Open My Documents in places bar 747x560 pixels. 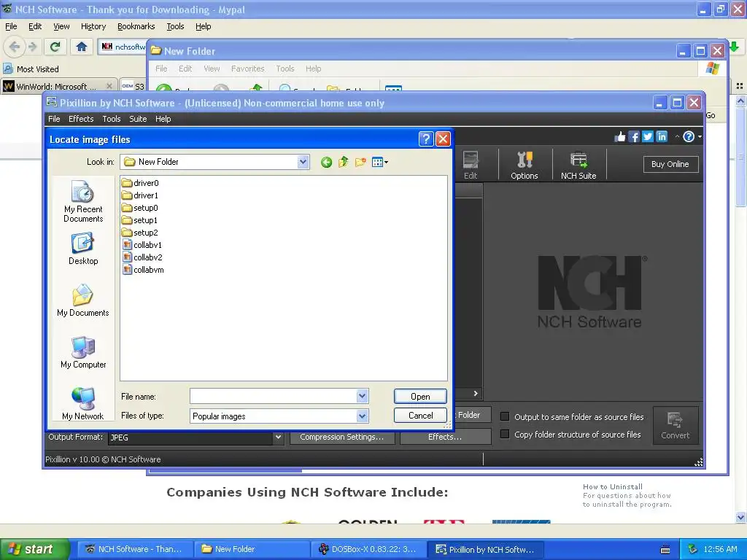click(x=83, y=300)
